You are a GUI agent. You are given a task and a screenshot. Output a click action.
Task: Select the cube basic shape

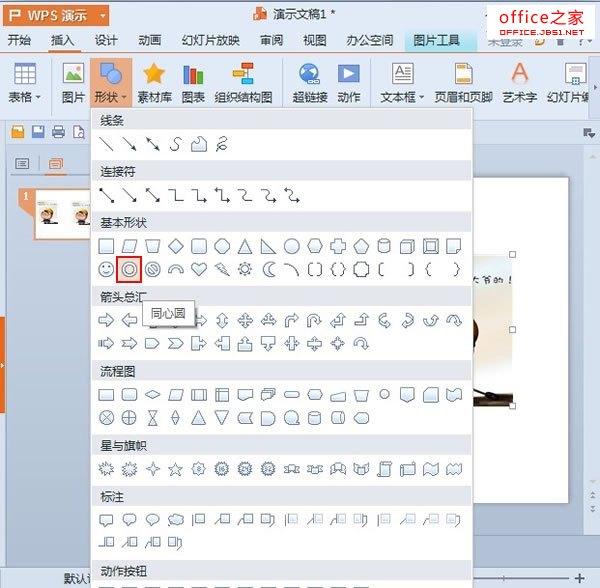point(408,246)
